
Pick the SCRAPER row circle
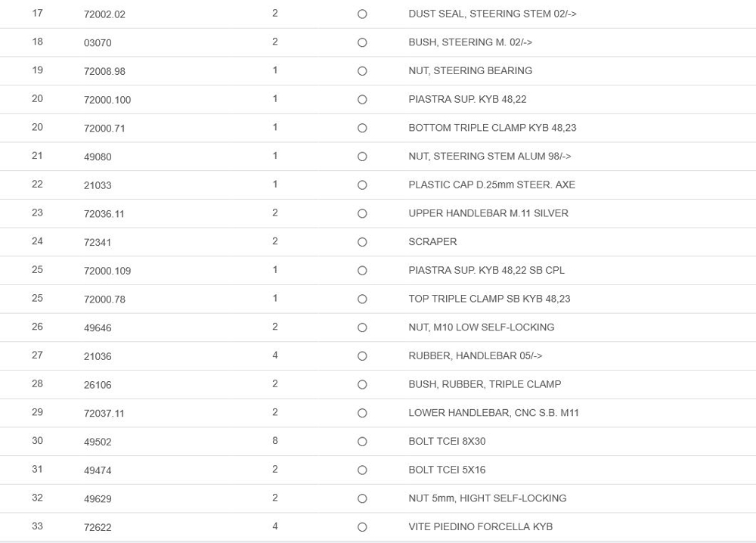click(362, 242)
